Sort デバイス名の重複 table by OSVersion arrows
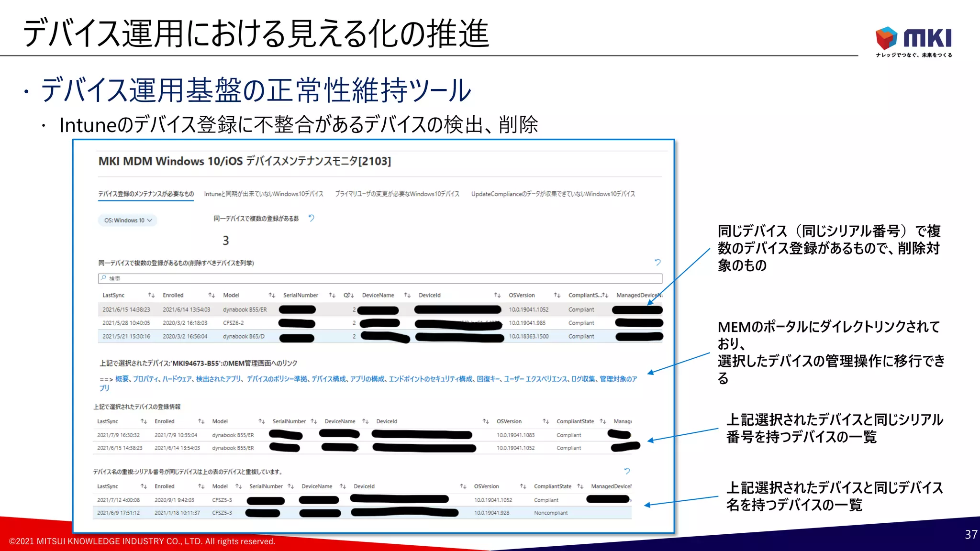Viewport: 980px width, 551px height. (523, 486)
